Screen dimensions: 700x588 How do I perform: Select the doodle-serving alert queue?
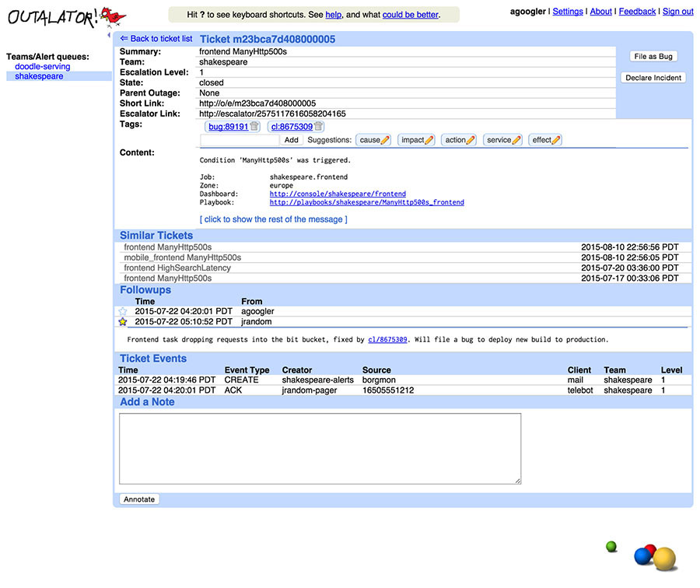tap(43, 67)
